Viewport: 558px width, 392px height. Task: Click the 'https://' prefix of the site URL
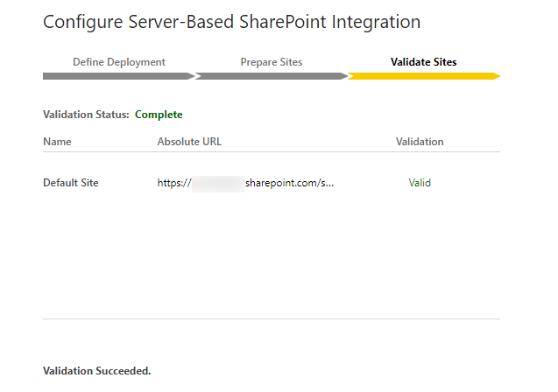(174, 183)
